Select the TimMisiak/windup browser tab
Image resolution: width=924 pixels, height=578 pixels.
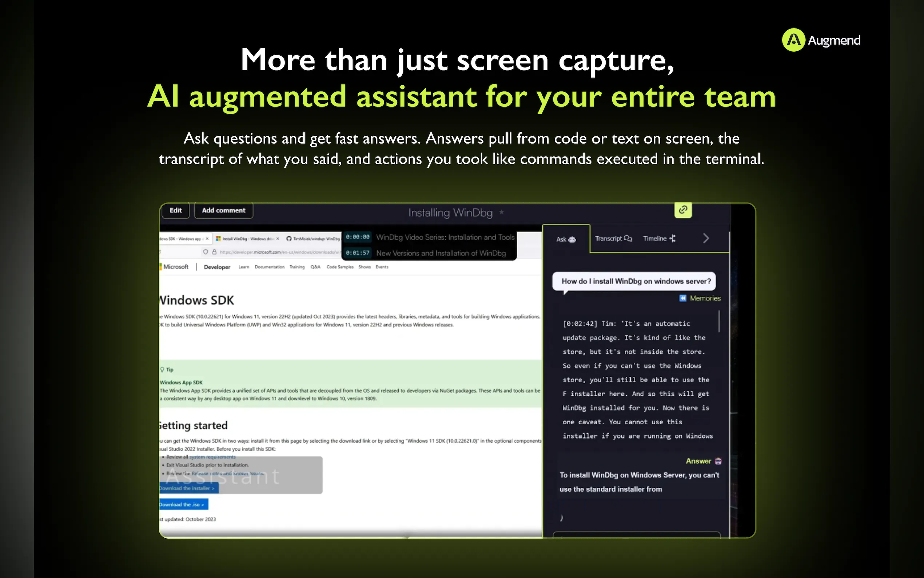313,238
